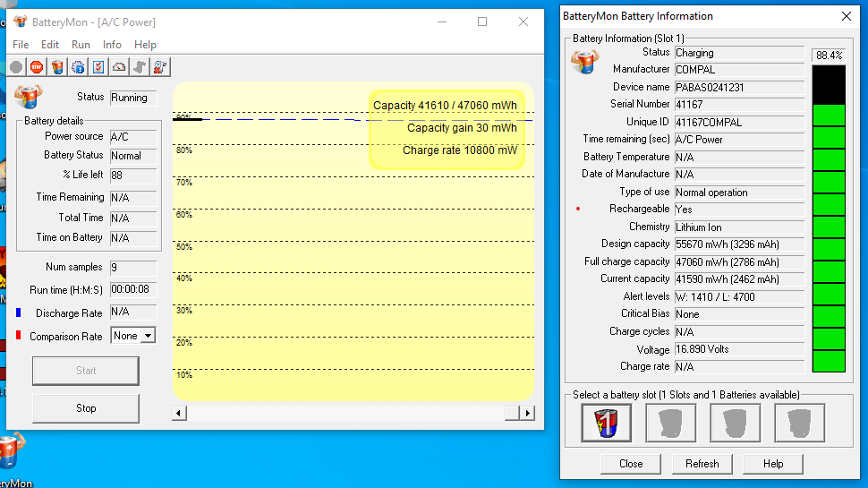The width and height of the screenshot is (868, 488).
Task: Open the File menu
Action: pos(21,45)
